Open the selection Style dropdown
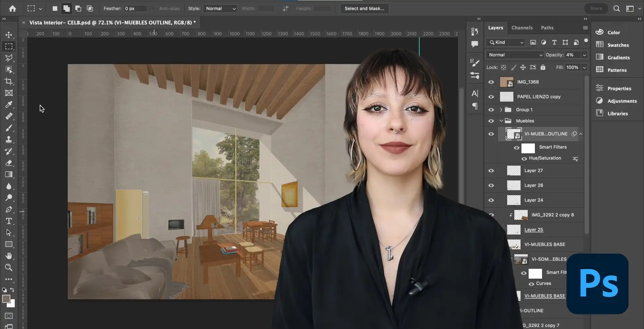The width and height of the screenshot is (644, 329). click(x=220, y=9)
